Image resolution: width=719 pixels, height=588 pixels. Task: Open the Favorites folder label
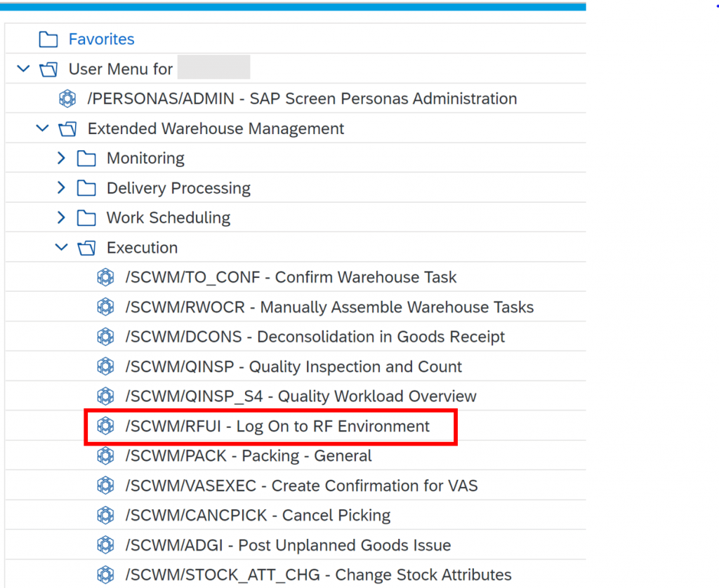tap(101, 39)
